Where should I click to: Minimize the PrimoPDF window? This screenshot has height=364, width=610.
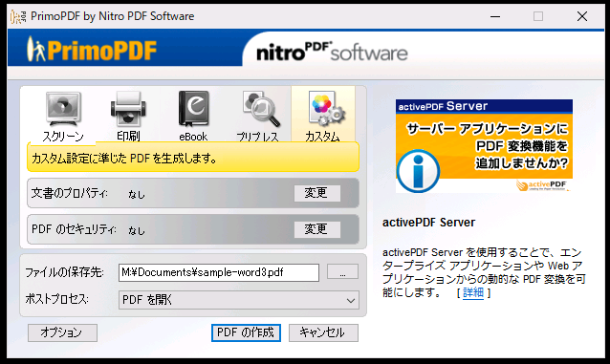pos(495,16)
